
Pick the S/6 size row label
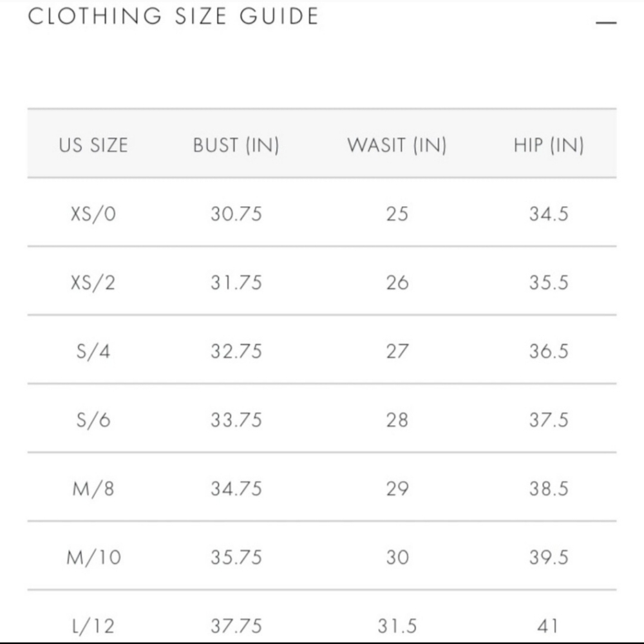(93, 420)
